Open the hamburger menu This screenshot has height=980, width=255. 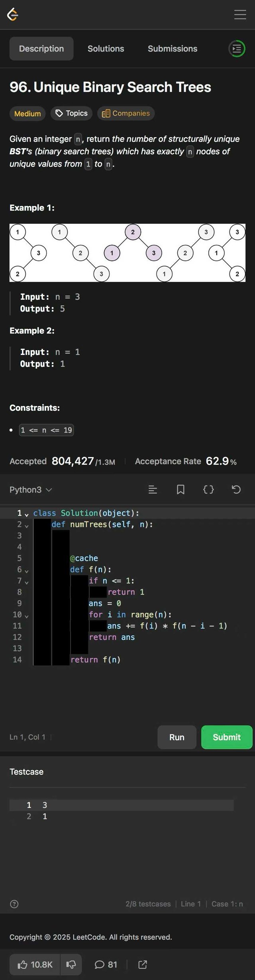click(x=240, y=15)
